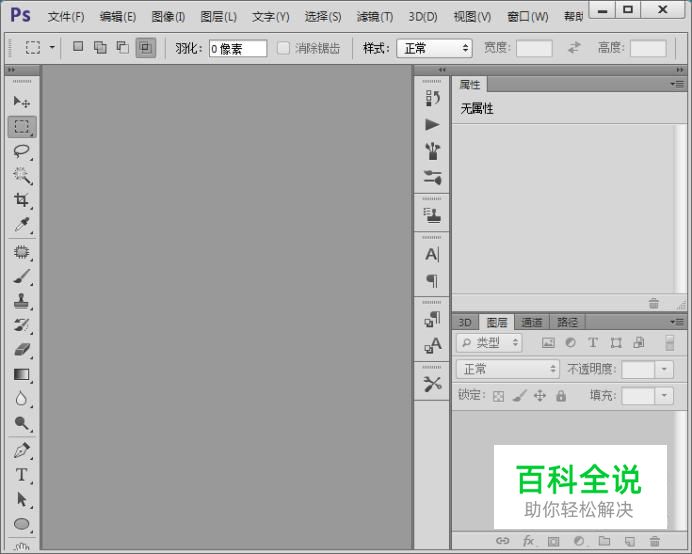
Task: Select the Eraser tool
Action: [21, 350]
